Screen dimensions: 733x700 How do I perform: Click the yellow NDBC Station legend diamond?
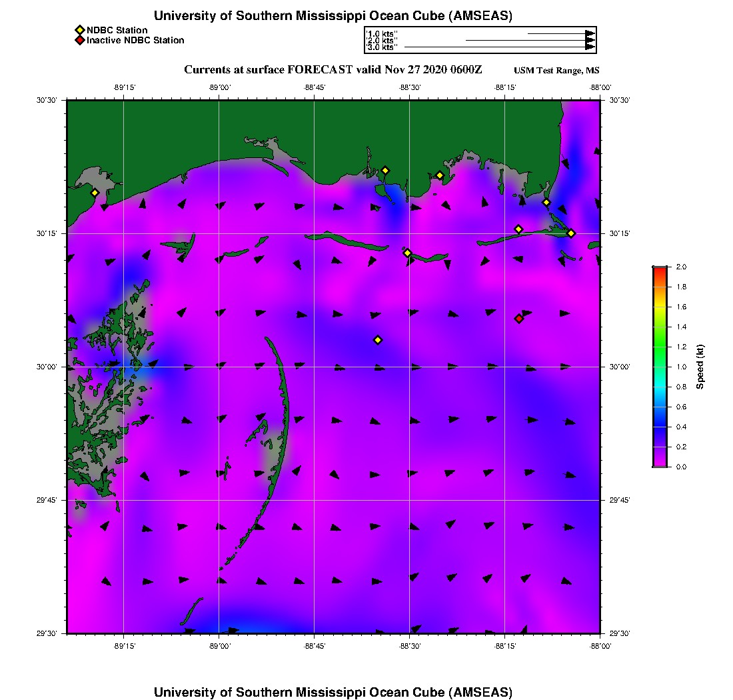click(79, 30)
